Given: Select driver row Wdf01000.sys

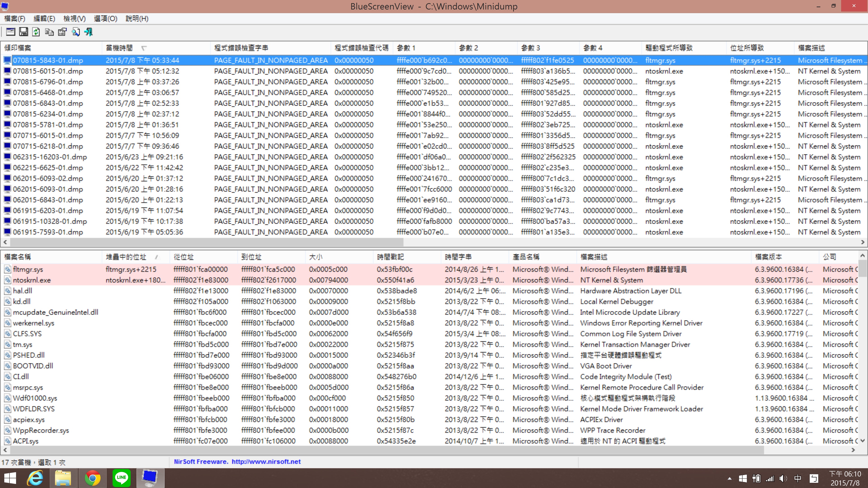Looking at the screenshot, I should coord(35,398).
